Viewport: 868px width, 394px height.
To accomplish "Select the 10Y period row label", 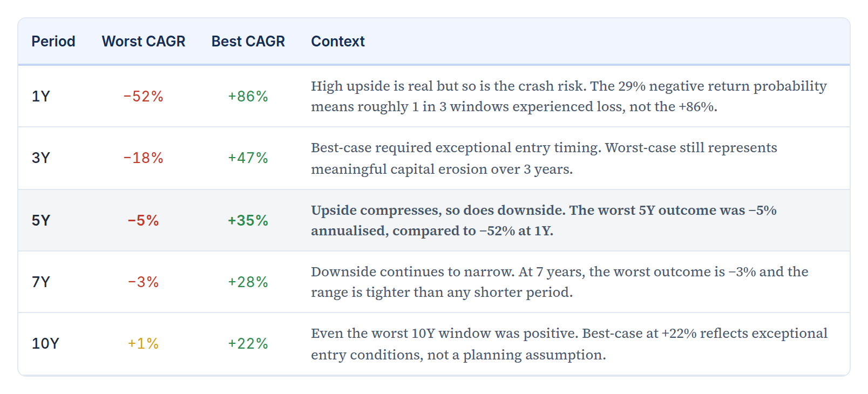I will 45,344.
